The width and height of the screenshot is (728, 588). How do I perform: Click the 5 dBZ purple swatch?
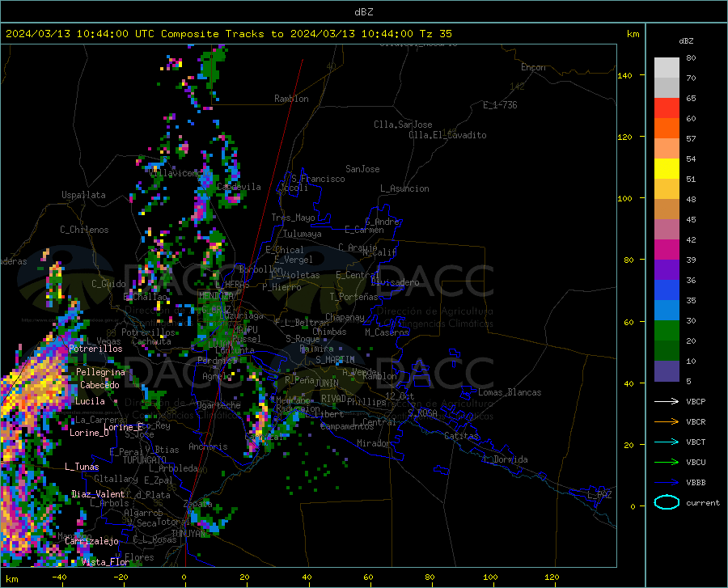pos(667,370)
